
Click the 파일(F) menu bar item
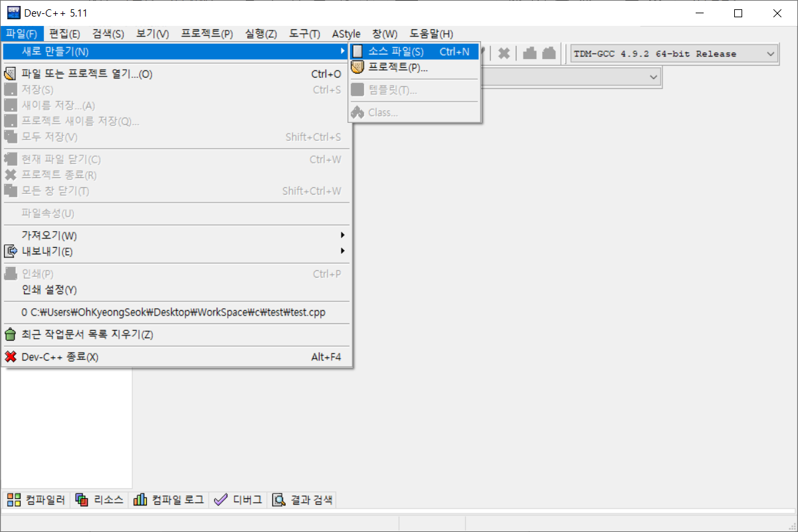[x=21, y=34]
